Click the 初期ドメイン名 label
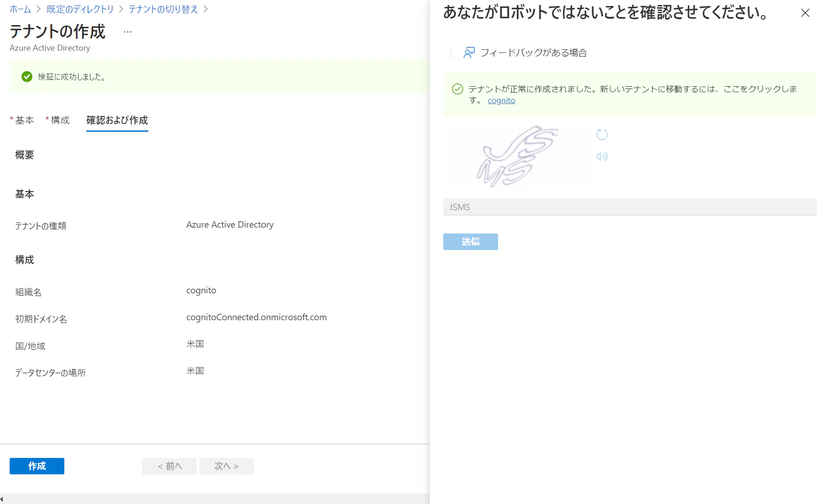Screen dimensions: 834x504 coord(41,319)
